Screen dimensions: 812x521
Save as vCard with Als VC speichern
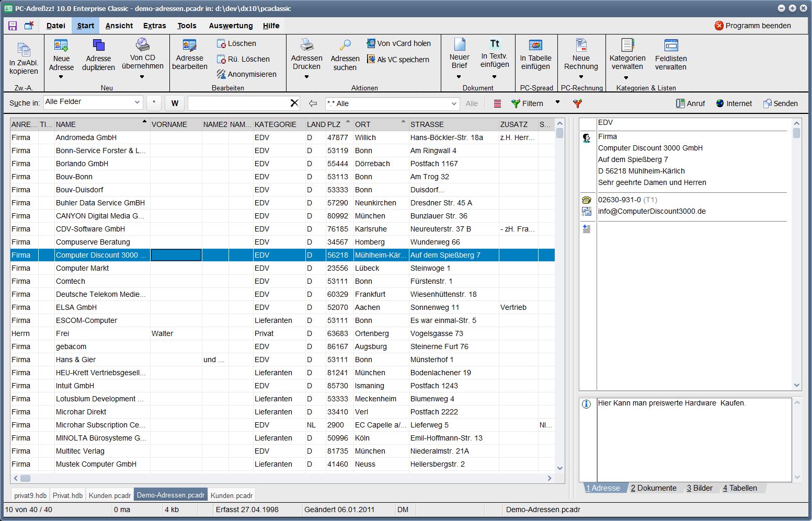coord(398,59)
